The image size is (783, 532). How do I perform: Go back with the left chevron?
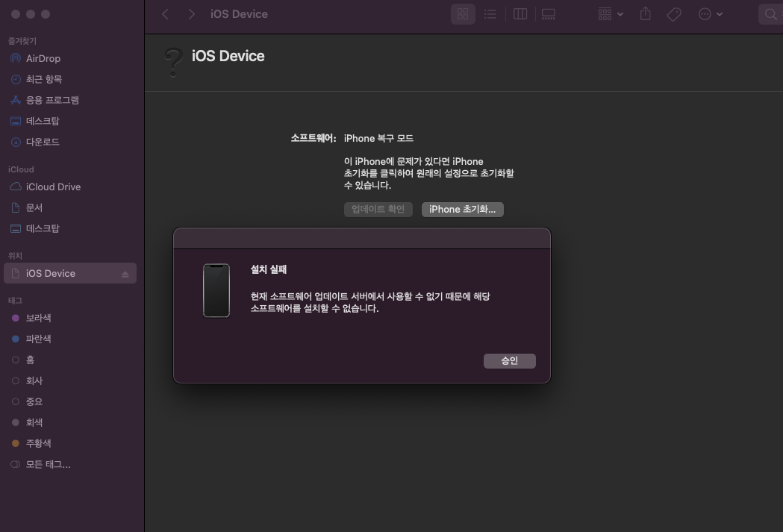[165, 14]
